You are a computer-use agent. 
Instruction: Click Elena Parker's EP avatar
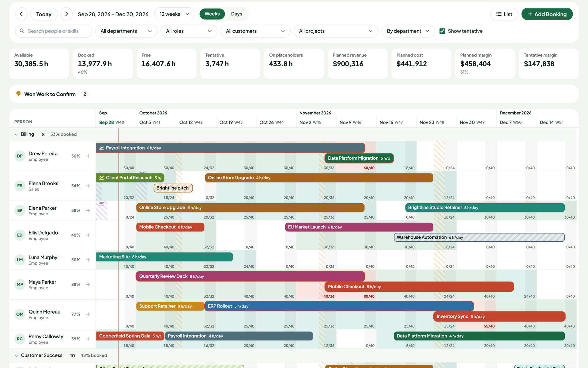pos(20,210)
